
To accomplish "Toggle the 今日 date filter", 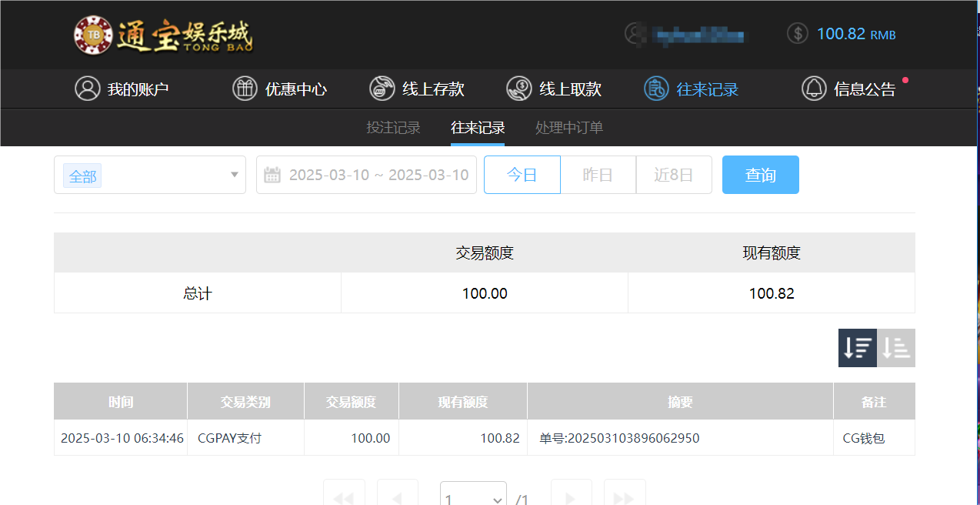I will pos(522,175).
